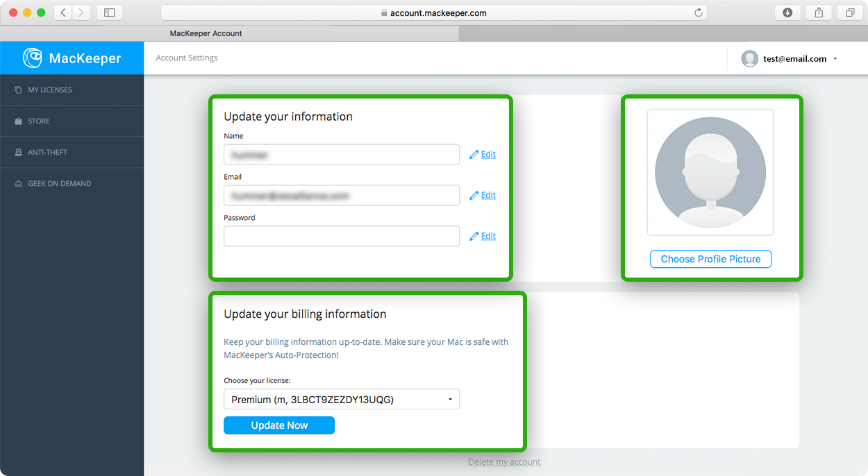Show all tabs overview button
Viewport: 868px width, 476px height.
[850, 12]
